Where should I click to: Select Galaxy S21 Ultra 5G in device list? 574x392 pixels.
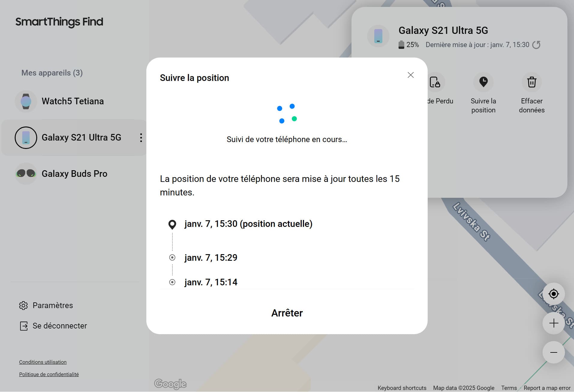point(74,138)
